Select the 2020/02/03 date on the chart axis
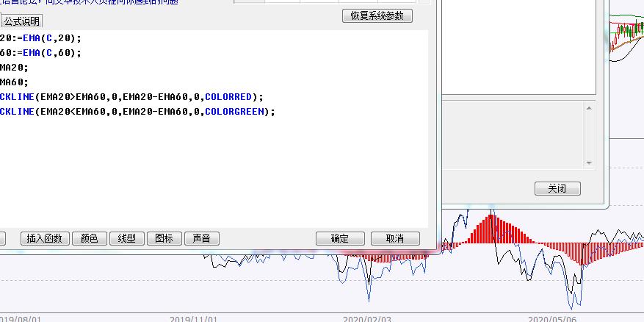The height and width of the screenshot is (322, 644). 367,319
